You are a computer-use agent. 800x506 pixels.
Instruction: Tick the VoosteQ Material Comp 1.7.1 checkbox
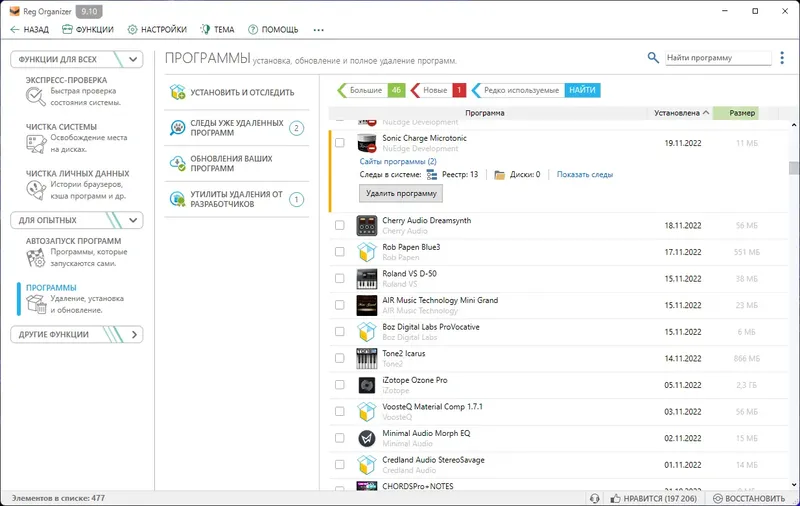pyautogui.click(x=340, y=411)
